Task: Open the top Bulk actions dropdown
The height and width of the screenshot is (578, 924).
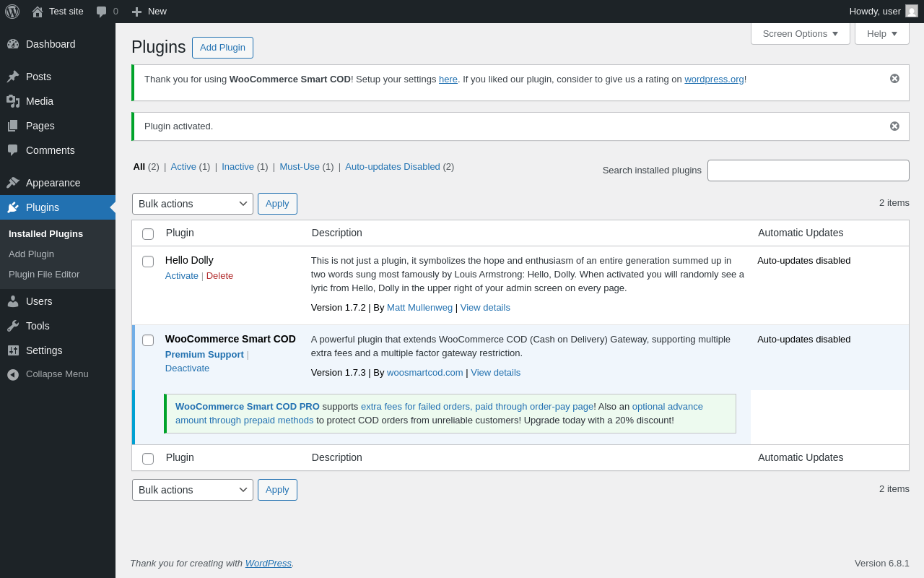Action: [x=192, y=204]
